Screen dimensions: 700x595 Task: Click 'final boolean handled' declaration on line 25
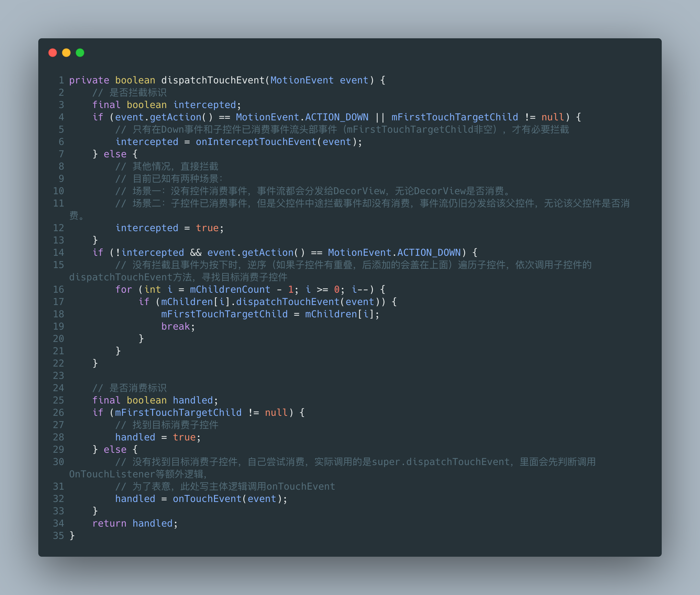(x=153, y=400)
